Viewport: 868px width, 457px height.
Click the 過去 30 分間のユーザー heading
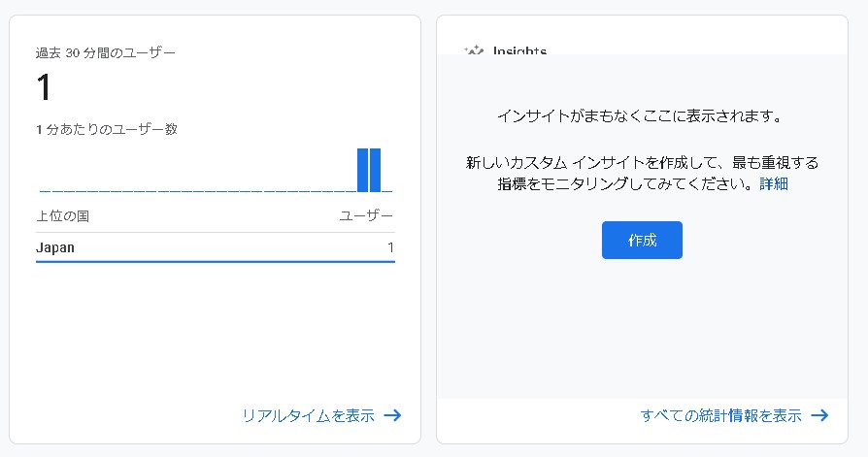click(106, 52)
